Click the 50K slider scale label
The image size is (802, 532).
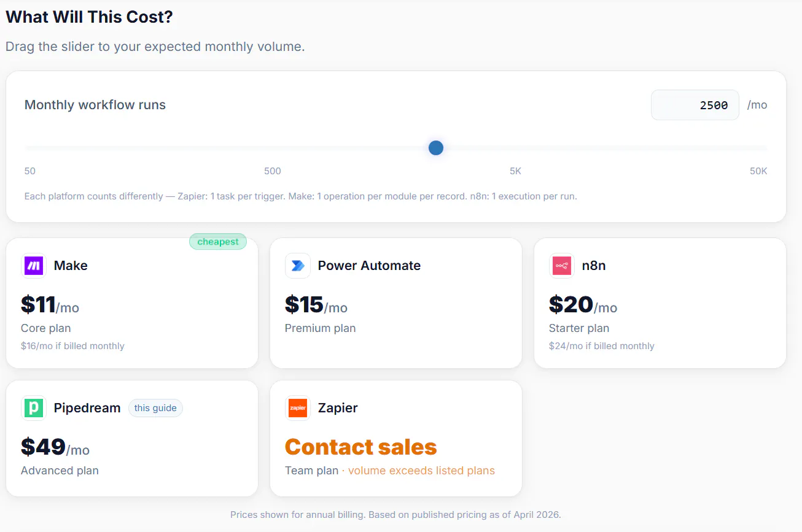(758, 171)
